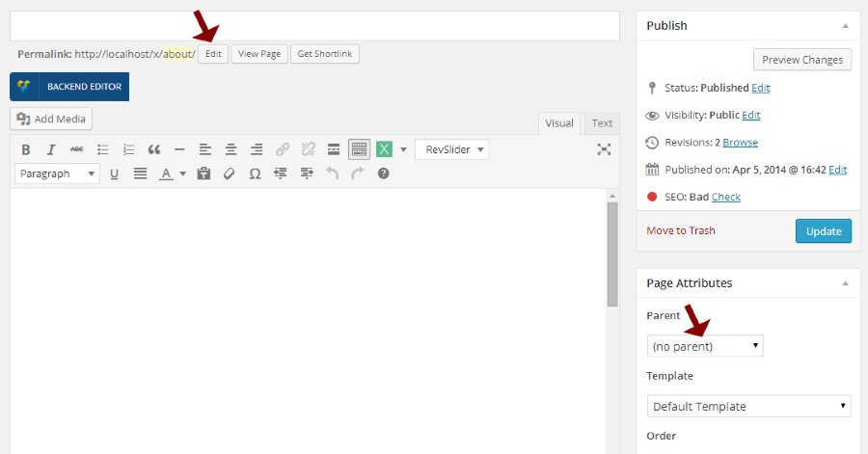Check the SEO status

[x=725, y=197]
